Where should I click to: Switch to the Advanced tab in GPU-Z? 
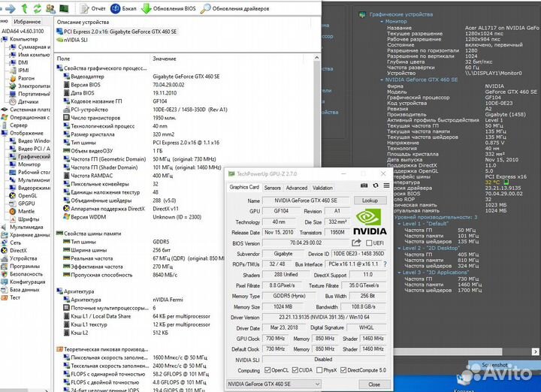(296, 188)
